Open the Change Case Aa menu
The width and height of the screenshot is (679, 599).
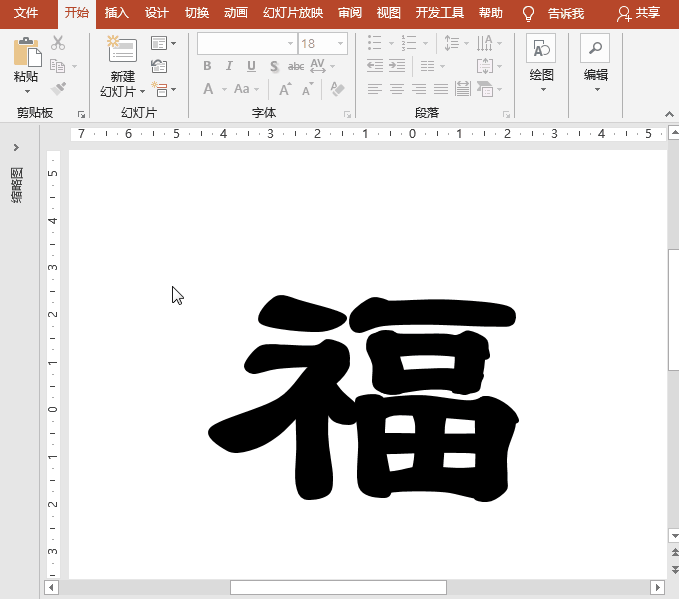pyautogui.click(x=242, y=89)
